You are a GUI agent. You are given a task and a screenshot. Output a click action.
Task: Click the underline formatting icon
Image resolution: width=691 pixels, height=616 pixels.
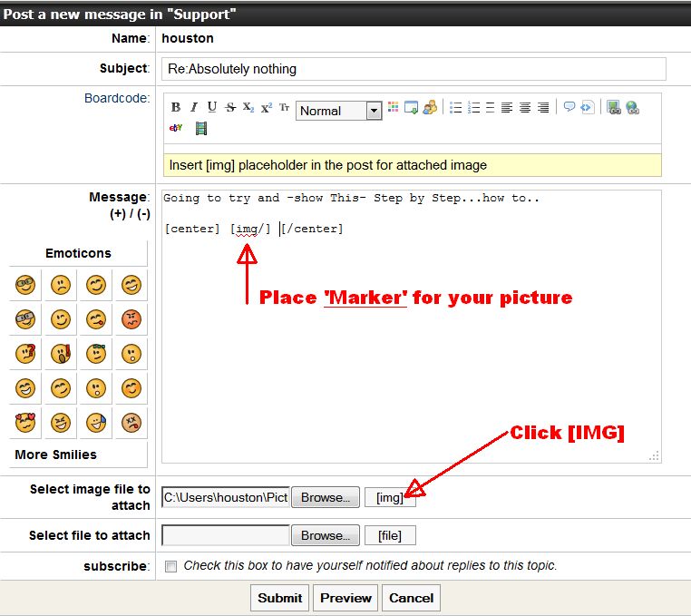click(x=211, y=108)
